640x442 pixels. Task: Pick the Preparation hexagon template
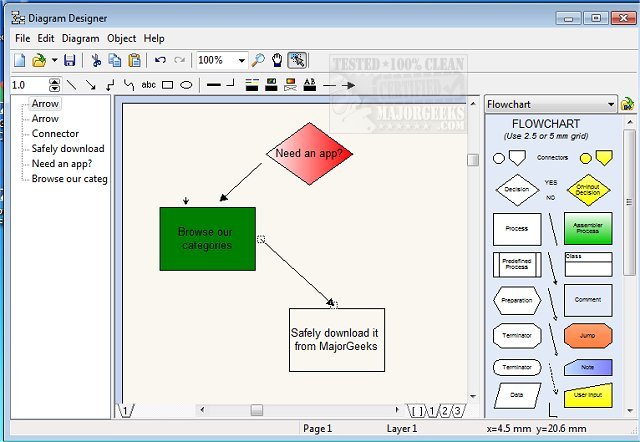coord(517,300)
